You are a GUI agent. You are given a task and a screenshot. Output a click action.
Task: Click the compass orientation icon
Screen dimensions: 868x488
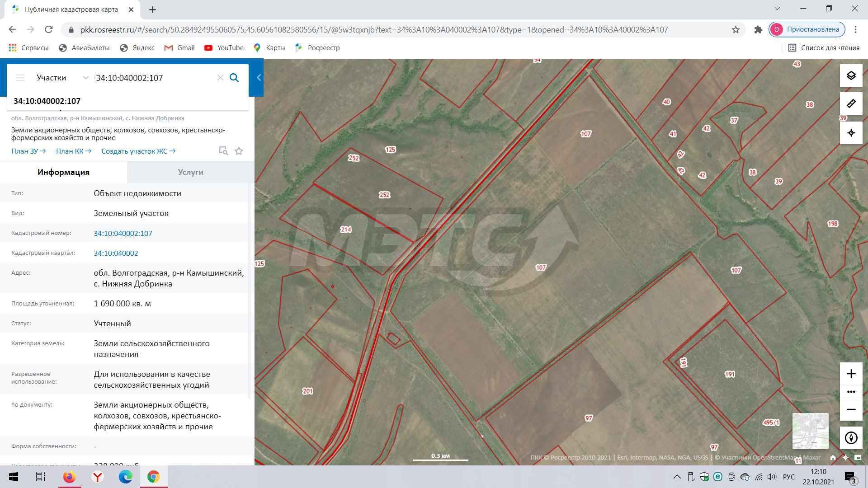pos(851,437)
